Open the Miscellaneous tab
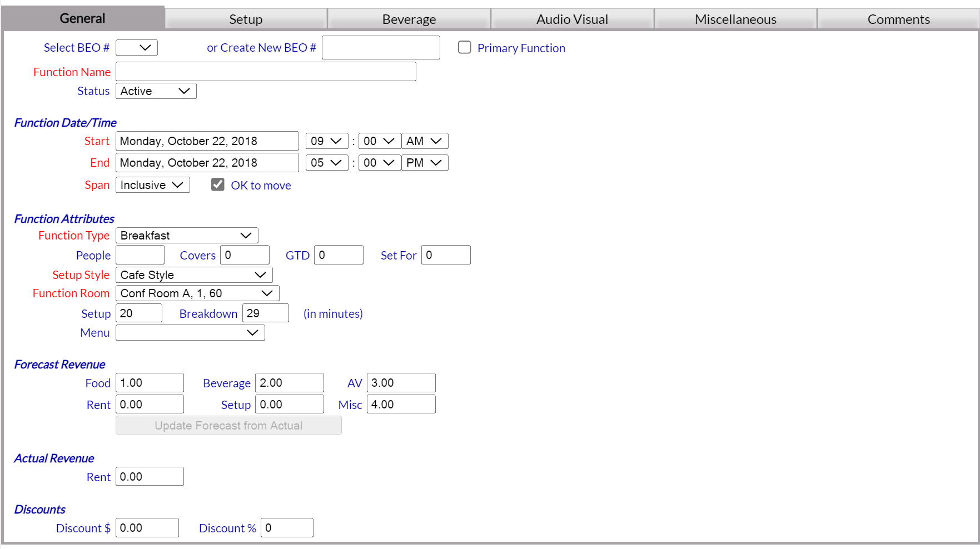 pos(735,18)
